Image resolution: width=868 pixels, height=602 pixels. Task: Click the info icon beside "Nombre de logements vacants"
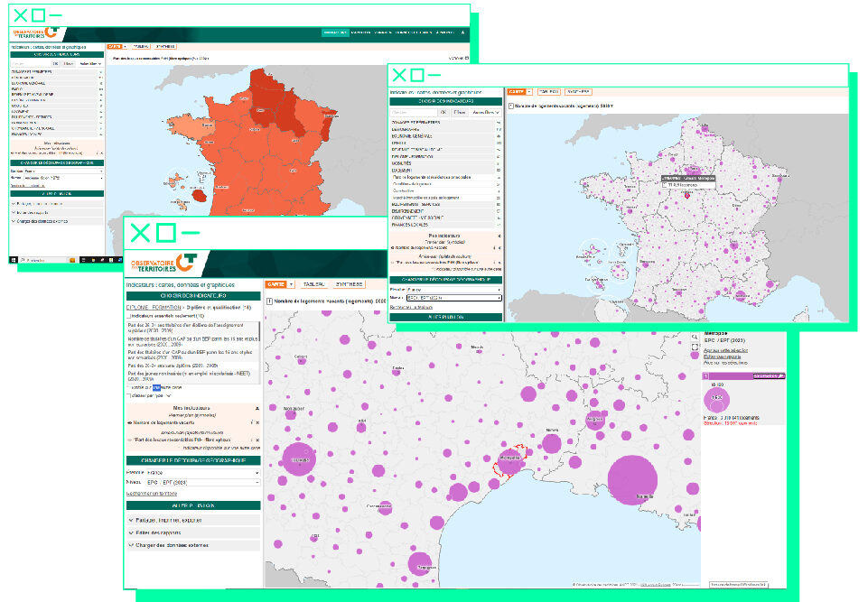point(253,421)
